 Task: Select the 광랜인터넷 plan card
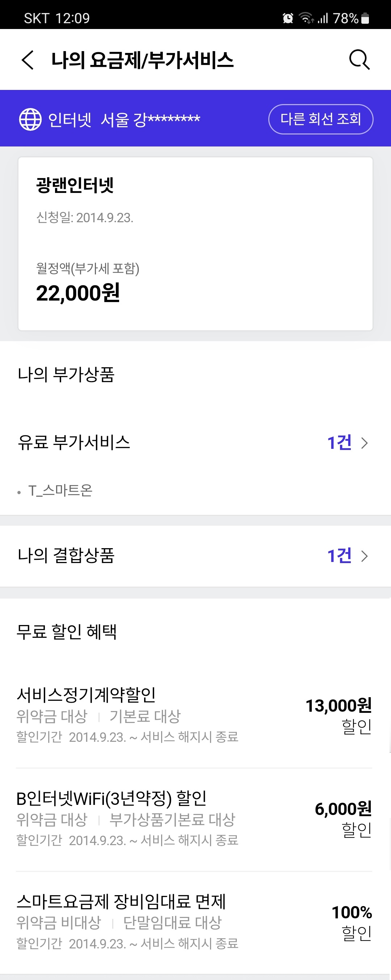tap(195, 244)
